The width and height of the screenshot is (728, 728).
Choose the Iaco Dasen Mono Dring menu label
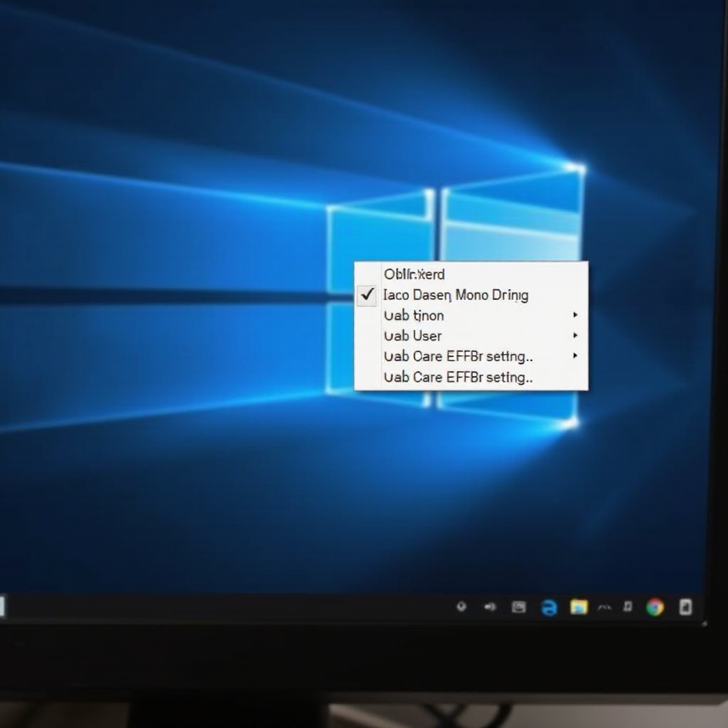[455, 295]
